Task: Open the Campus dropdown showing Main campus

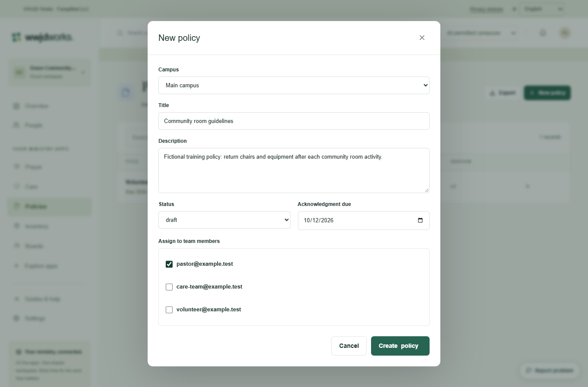Action: pos(294,85)
